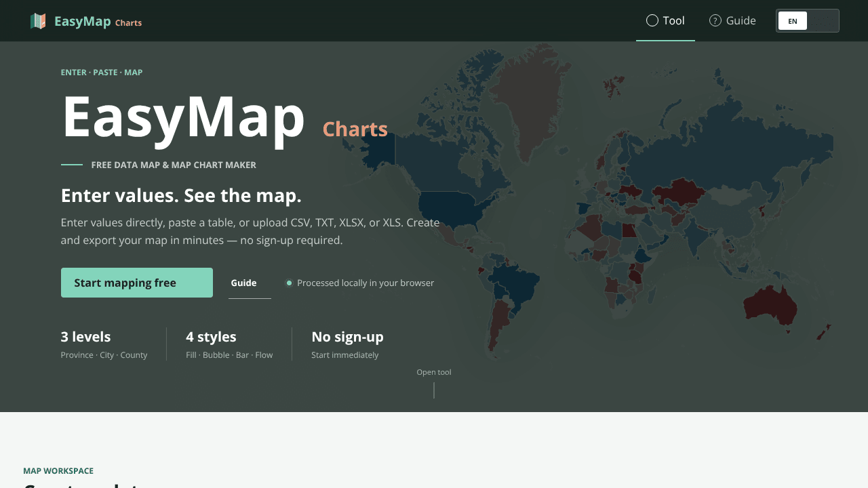Click the circle icon beside Tool
The image size is (868, 488).
(652, 20)
